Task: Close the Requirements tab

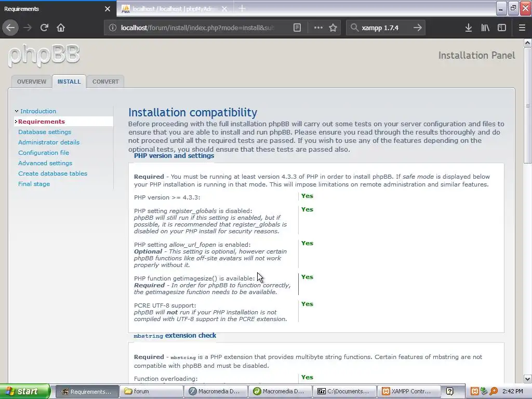Action: (108, 9)
